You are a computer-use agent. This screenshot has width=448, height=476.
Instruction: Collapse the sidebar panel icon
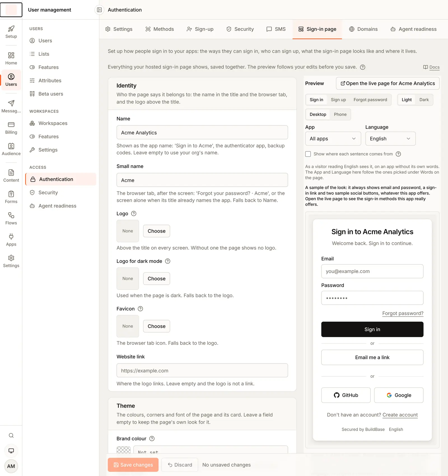point(99,10)
